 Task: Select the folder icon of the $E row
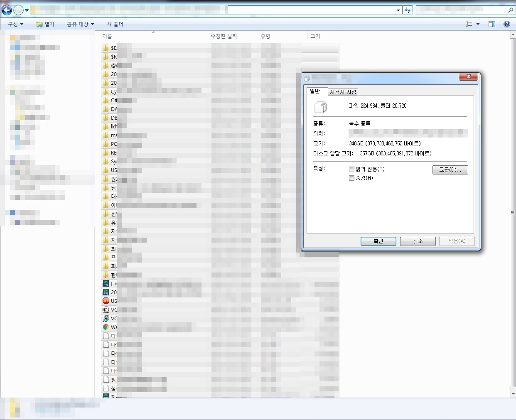tap(106, 48)
